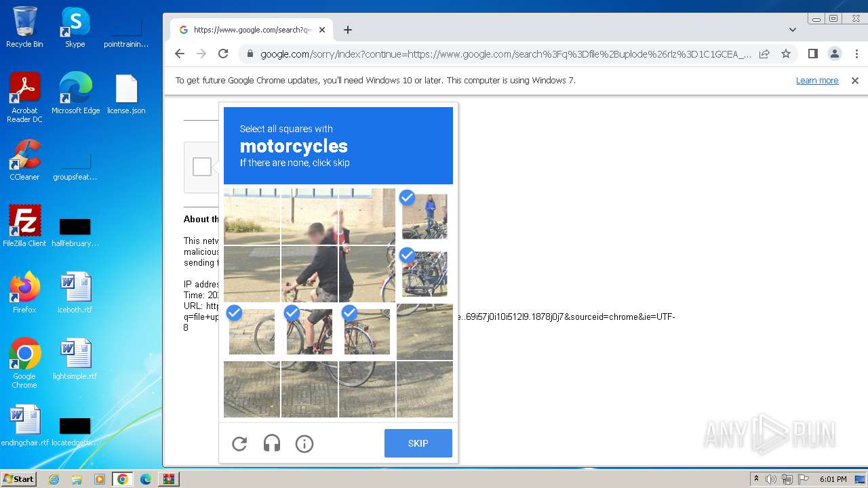Open Skype desktop shortcut
This screenshot has width=868, height=488.
coord(75,27)
